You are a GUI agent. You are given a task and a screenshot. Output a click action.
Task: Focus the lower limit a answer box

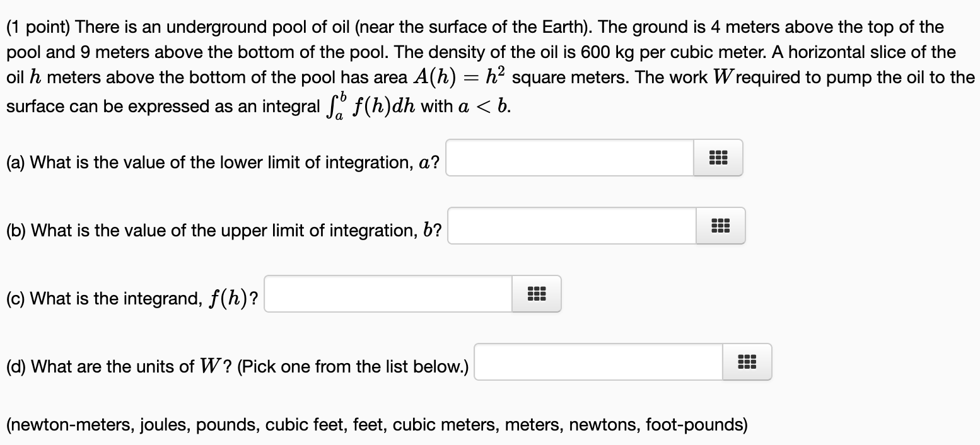click(570, 158)
